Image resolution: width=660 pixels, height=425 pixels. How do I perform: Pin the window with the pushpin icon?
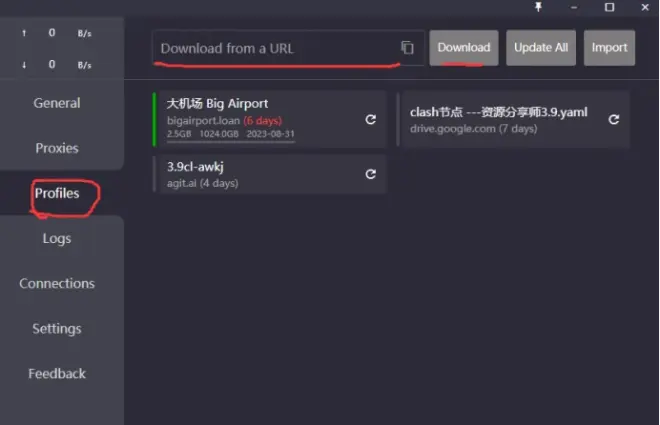pyautogui.click(x=538, y=7)
